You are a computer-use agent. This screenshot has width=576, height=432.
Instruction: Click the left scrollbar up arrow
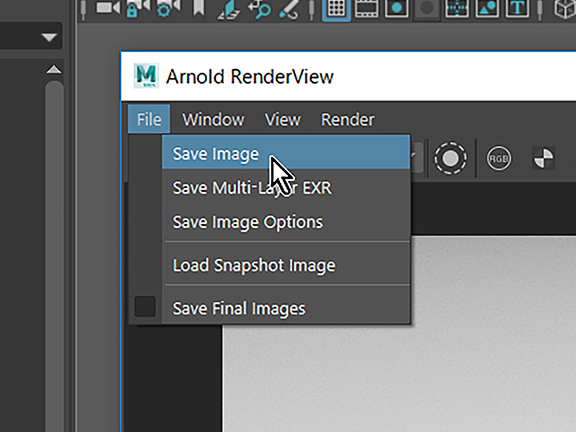54,69
